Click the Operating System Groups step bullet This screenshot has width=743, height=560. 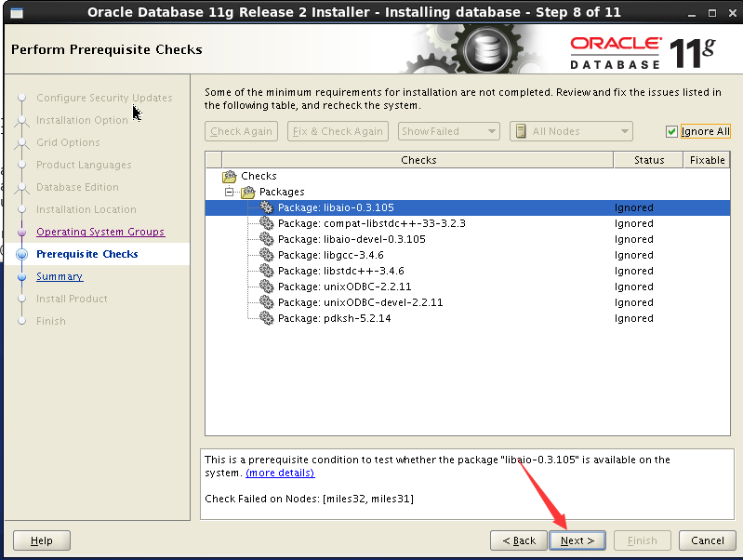[x=21, y=232]
